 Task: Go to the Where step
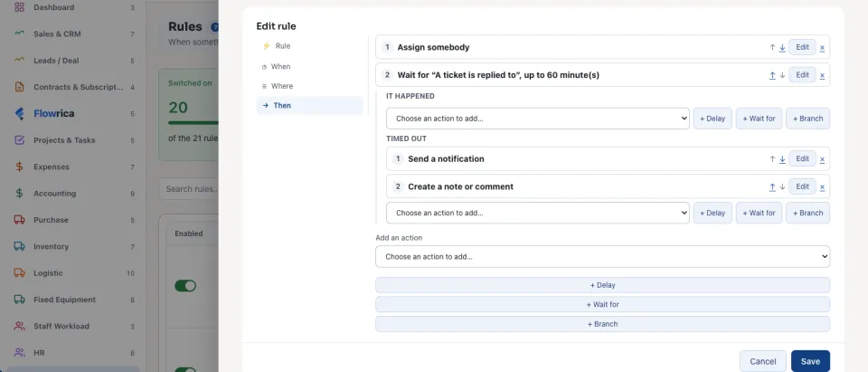coord(309,86)
